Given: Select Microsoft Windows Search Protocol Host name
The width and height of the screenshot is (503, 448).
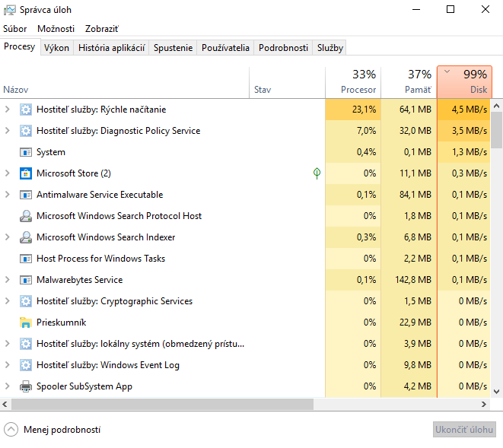Looking at the screenshot, I should [x=119, y=216].
